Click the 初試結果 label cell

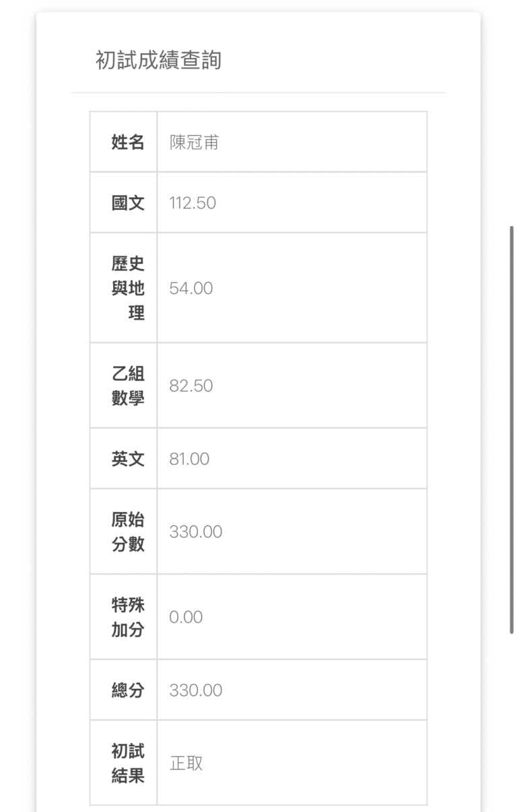128,763
